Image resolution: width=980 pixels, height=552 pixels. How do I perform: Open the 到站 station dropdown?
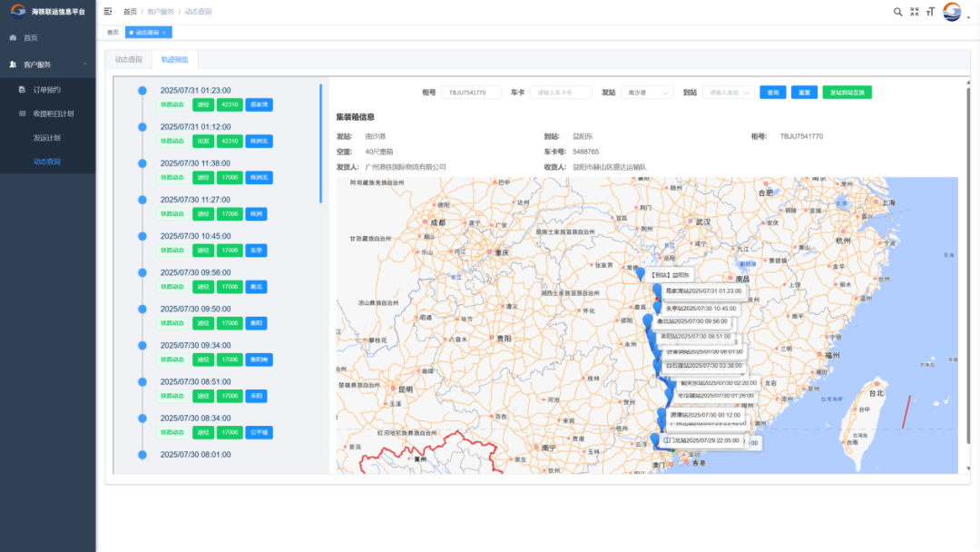click(729, 93)
